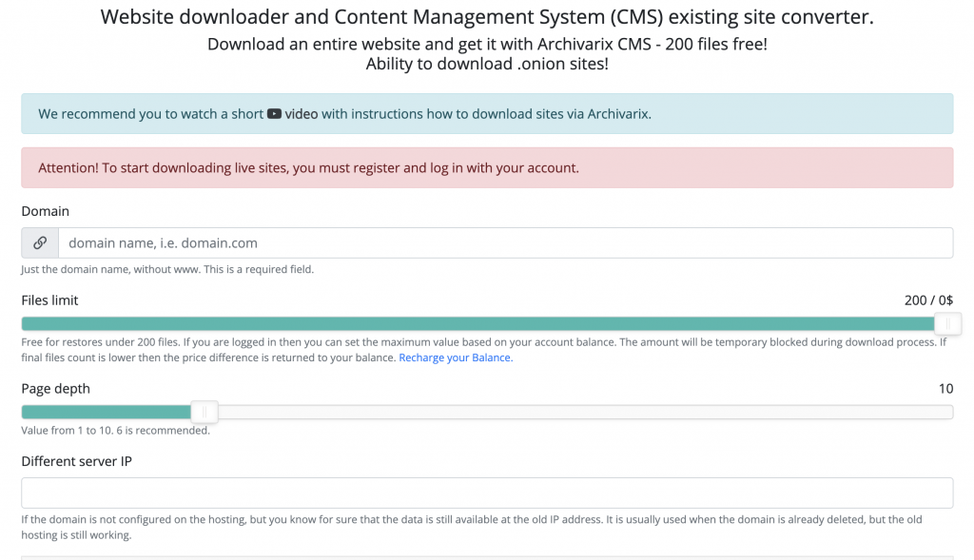Click the empty portion of Page depth track

(x=585, y=412)
